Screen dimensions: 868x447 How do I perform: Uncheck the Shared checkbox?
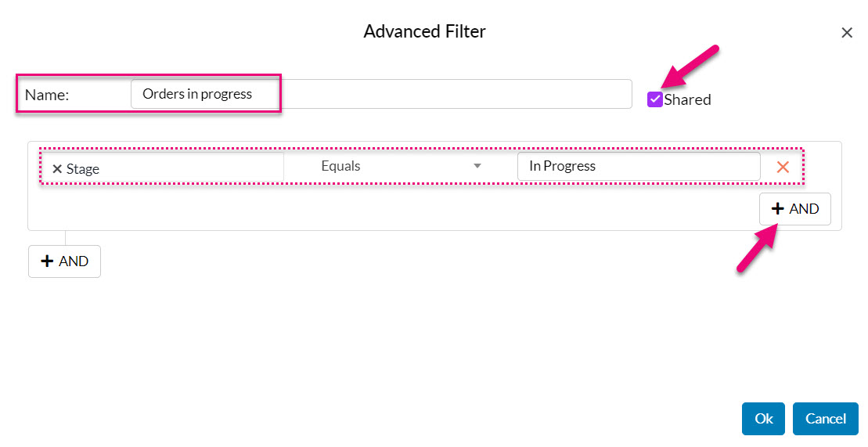click(x=655, y=99)
